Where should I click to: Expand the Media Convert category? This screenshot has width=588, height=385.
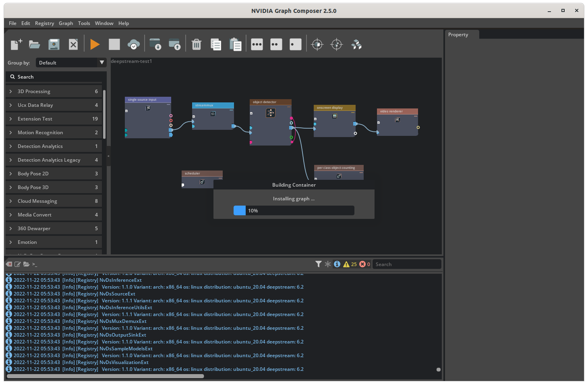(54, 215)
